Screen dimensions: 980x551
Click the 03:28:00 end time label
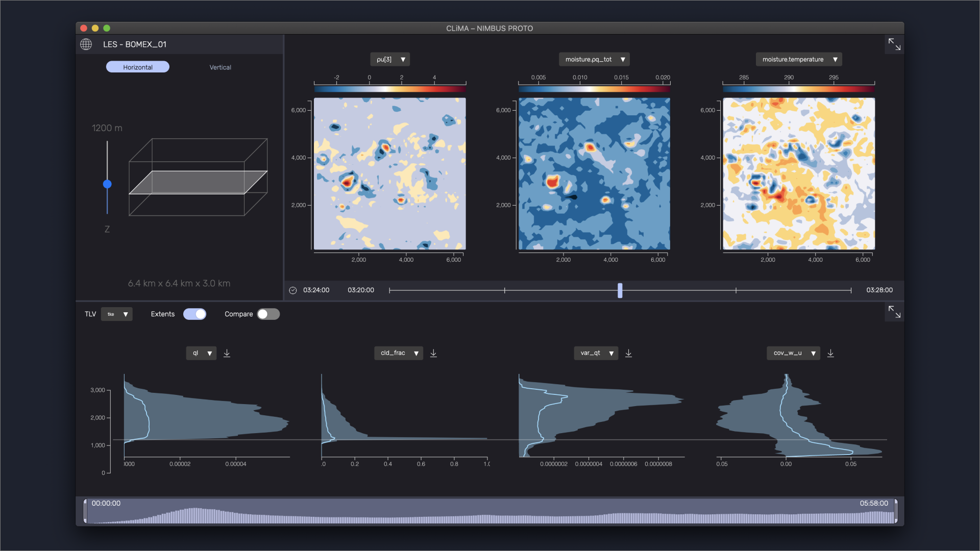click(879, 290)
